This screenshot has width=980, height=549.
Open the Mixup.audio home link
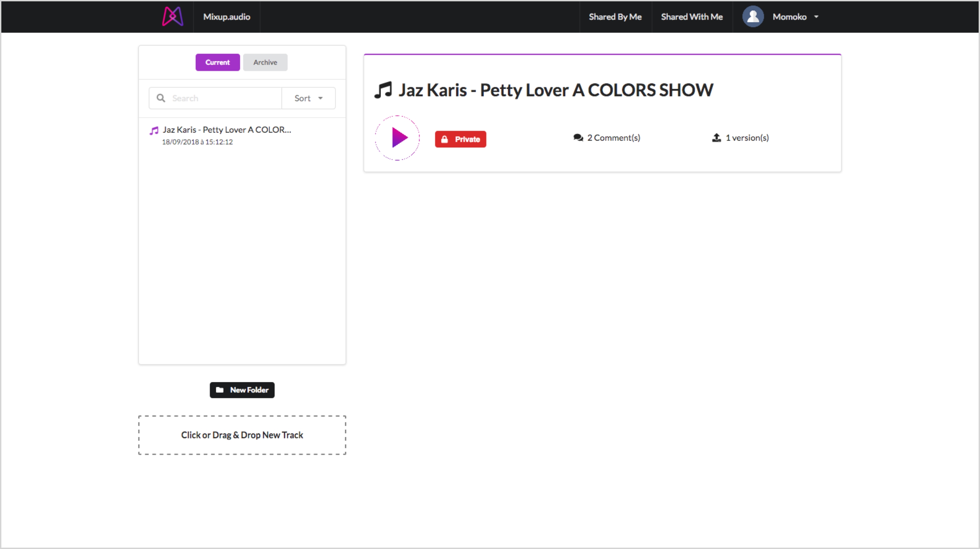[x=226, y=17]
